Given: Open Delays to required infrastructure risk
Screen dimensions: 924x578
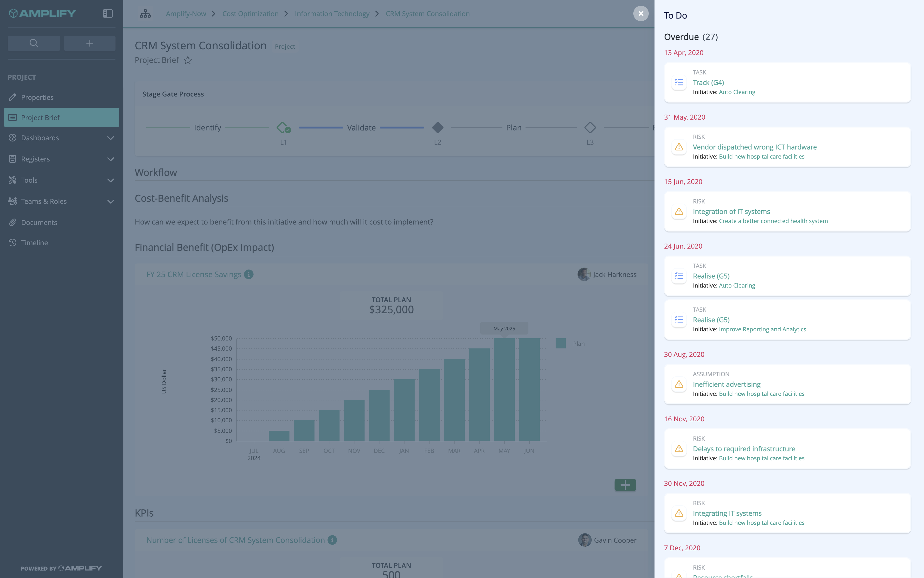Looking at the screenshot, I should point(744,449).
